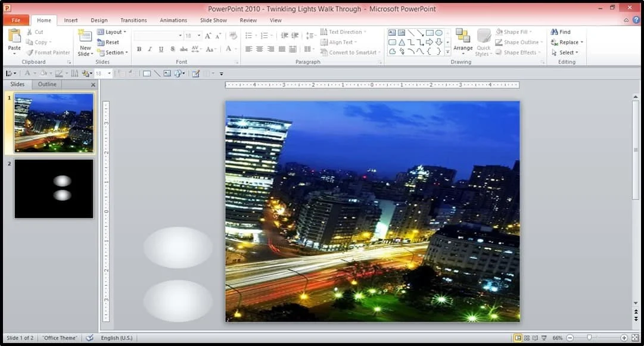Image resolution: width=644 pixels, height=346 pixels.
Task: Open the font name dropdown
Action: [x=181, y=36]
